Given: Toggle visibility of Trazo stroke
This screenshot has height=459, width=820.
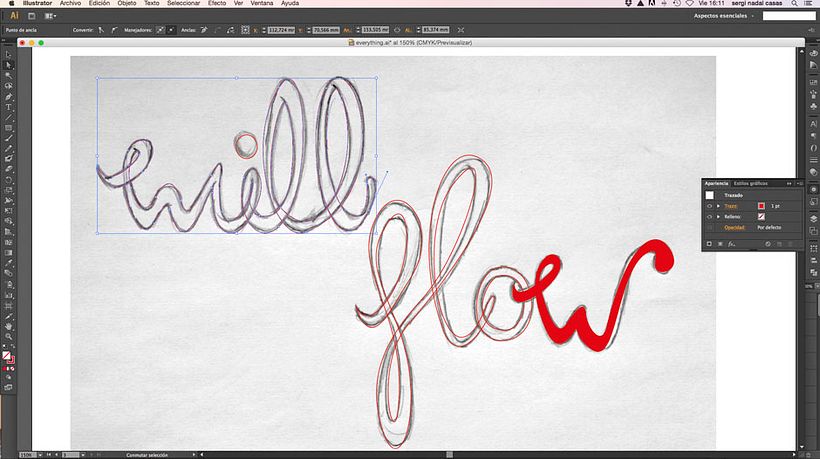Looking at the screenshot, I should click(x=709, y=205).
